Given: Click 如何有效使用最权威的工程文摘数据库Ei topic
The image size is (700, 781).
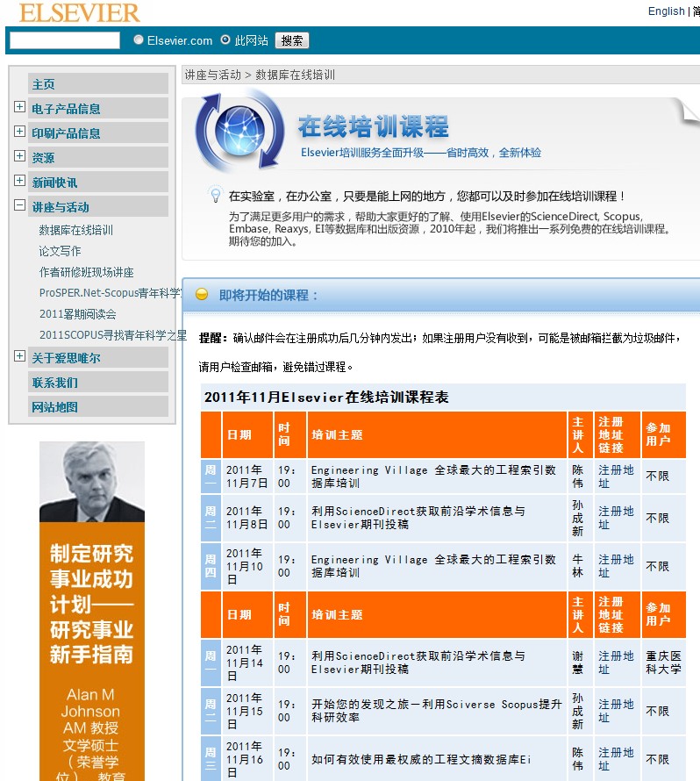Looking at the screenshot, I should point(421,759).
